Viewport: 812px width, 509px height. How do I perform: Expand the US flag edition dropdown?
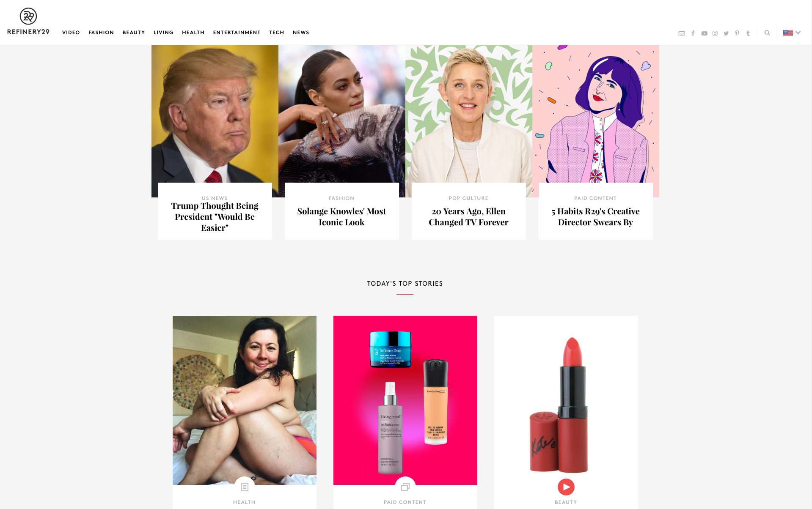792,33
